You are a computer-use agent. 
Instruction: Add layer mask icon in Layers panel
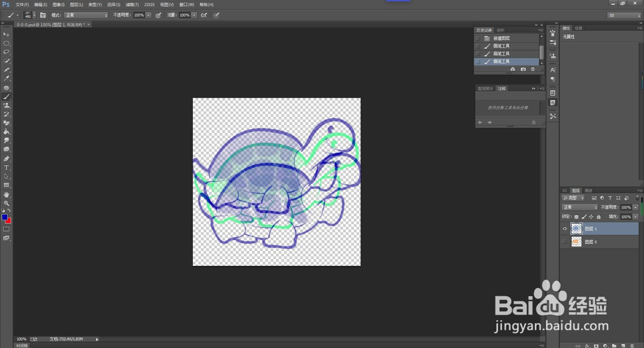click(596, 346)
